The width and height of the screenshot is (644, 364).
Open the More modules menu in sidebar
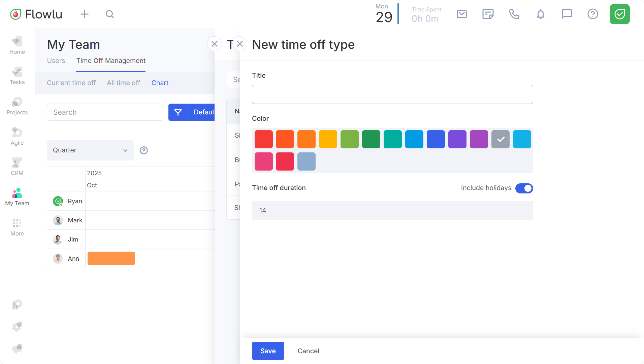(17, 227)
